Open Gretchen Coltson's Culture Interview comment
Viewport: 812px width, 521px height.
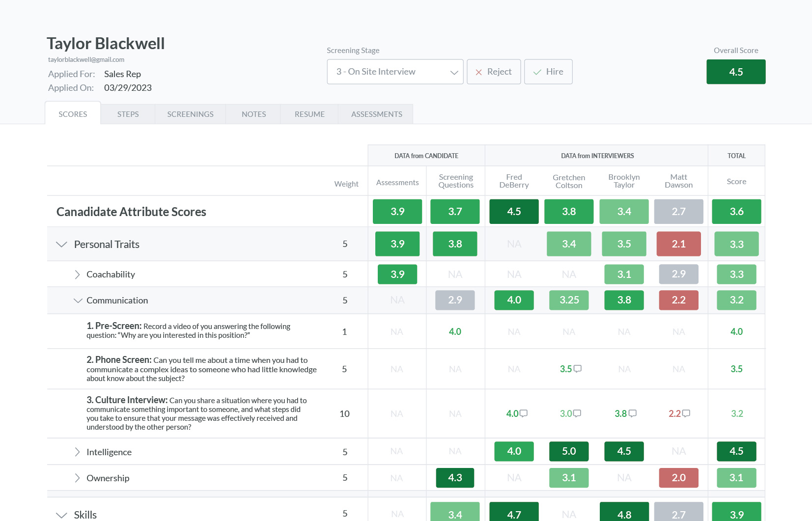click(x=578, y=413)
